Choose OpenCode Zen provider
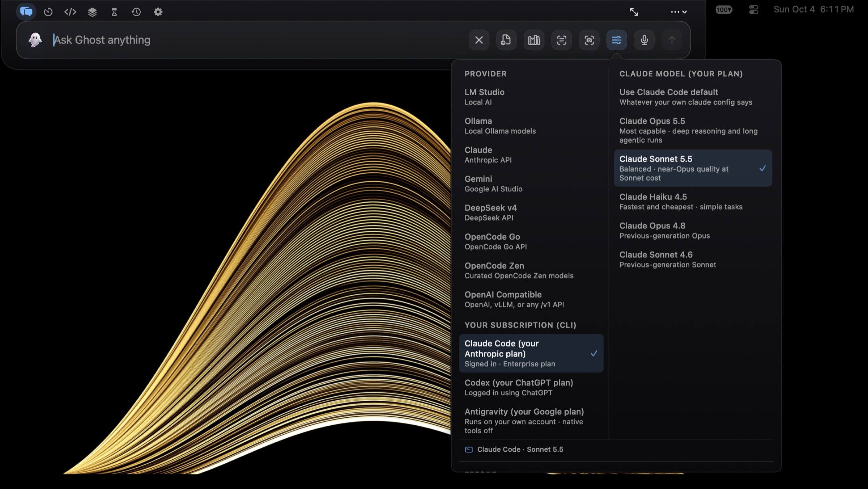 [531, 270]
